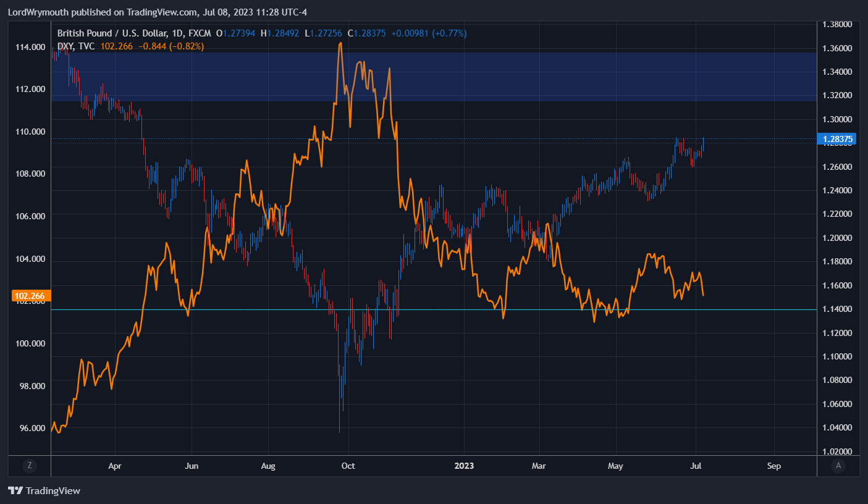The image size is (868, 504).
Task: Click the 110.000 left axis label
Action: point(30,132)
